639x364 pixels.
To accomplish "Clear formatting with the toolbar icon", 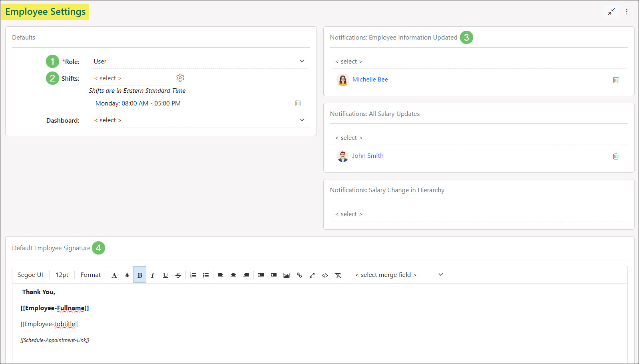I will click(338, 275).
